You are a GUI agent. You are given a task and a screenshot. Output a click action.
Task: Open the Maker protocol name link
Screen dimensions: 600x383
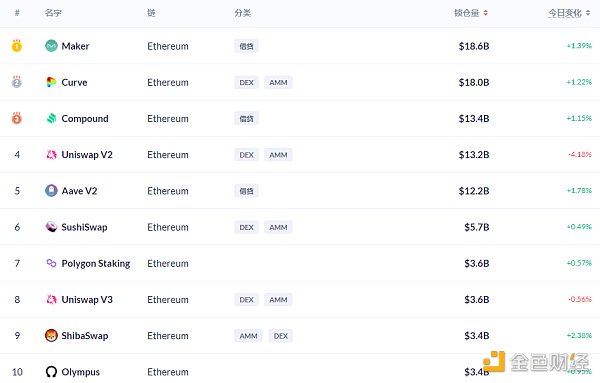point(75,46)
